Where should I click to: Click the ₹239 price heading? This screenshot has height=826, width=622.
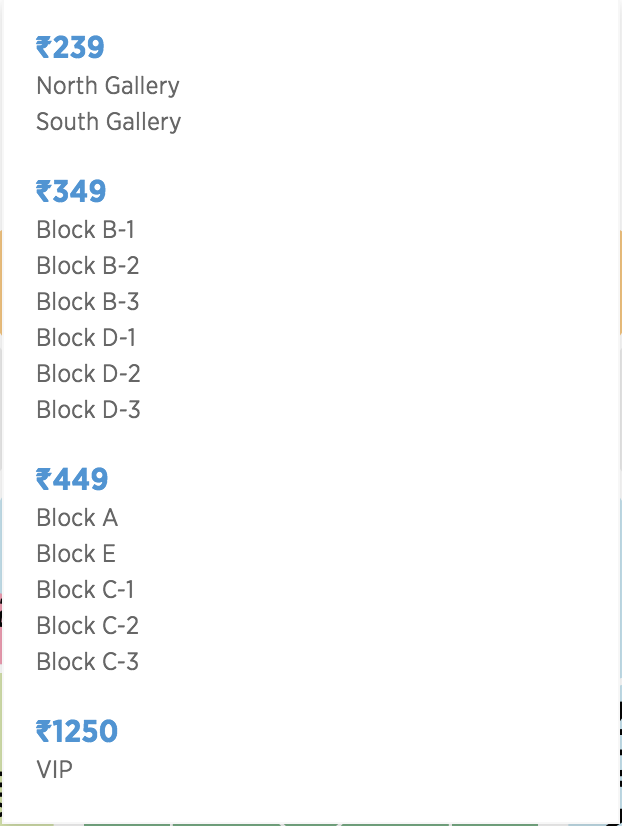tap(70, 48)
